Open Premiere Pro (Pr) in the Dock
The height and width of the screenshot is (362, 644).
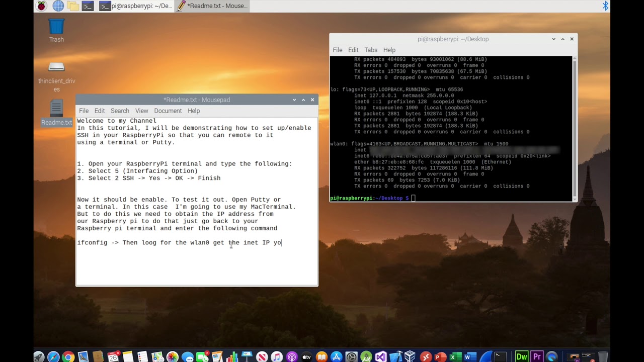point(537,356)
